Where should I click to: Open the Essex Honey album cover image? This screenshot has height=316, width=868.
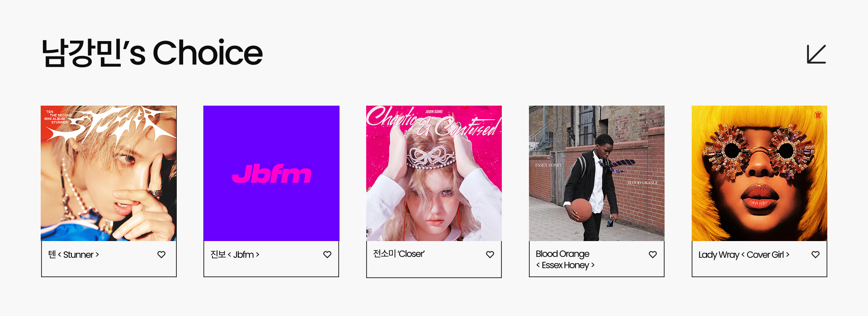tap(597, 173)
